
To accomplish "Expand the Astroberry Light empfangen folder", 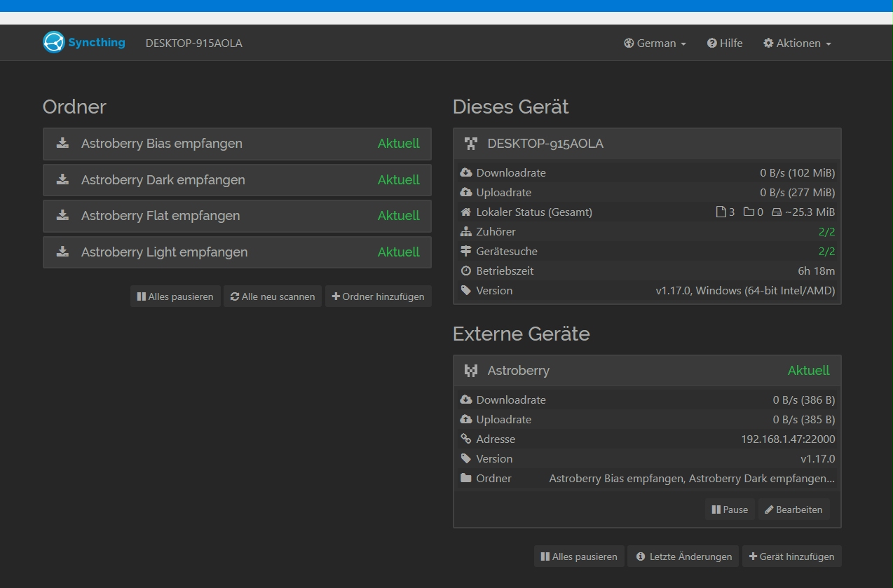I will point(237,252).
